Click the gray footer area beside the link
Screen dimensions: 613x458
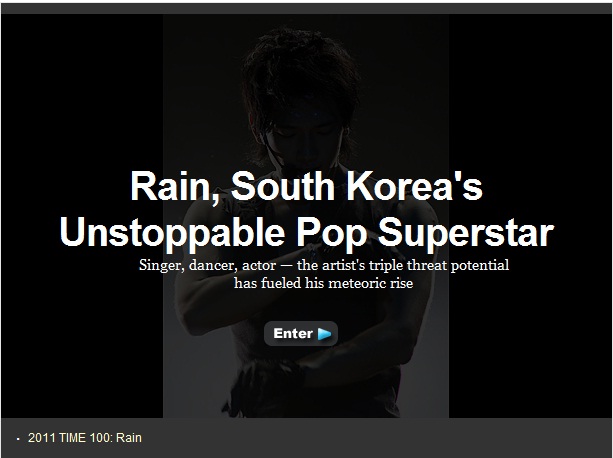tap(375, 438)
